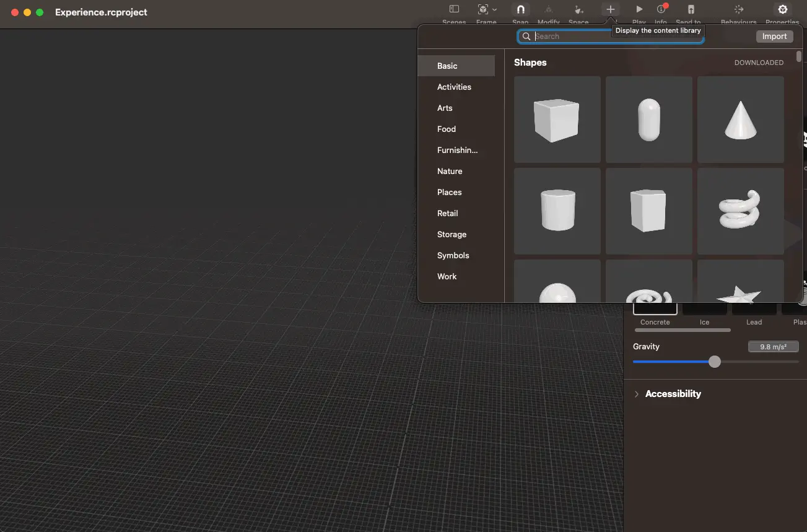
Task: Click the Space toolbar icon
Action: pos(578,10)
